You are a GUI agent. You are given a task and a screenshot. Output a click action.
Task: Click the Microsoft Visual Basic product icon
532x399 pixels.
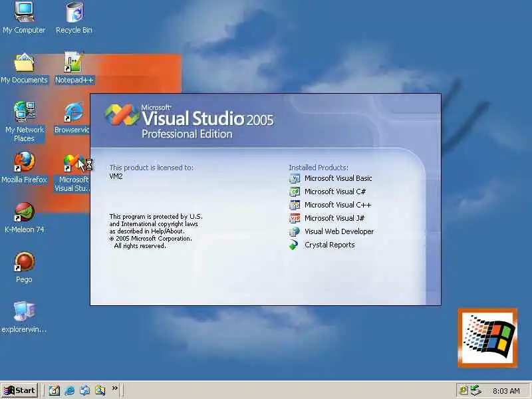pyautogui.click(x=295, y=178)
